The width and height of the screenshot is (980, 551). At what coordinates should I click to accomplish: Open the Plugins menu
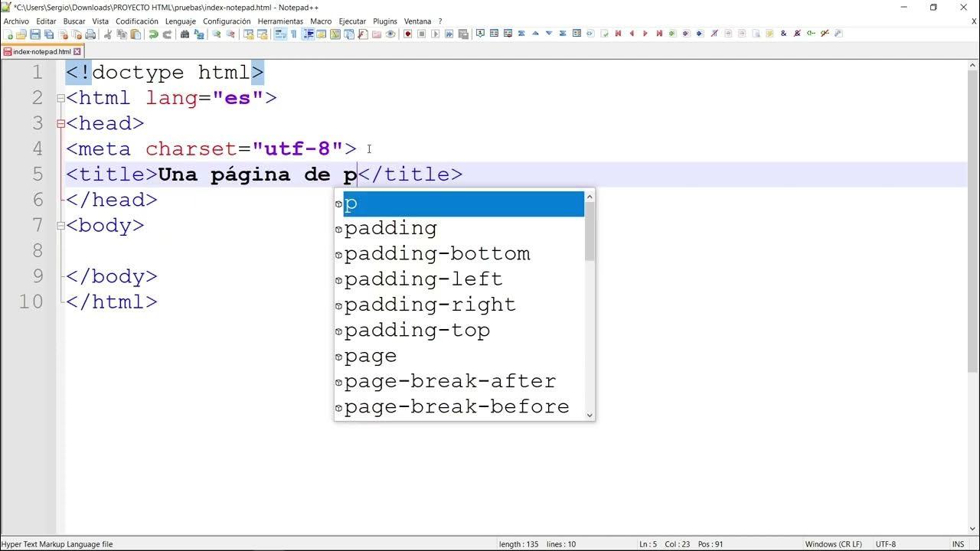pyautogui.click(x=385, y=21)
